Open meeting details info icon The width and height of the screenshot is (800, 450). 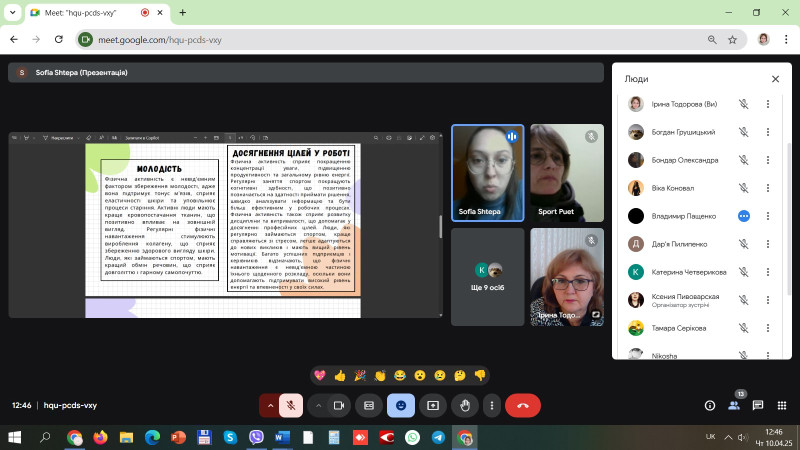coord(710,405)
